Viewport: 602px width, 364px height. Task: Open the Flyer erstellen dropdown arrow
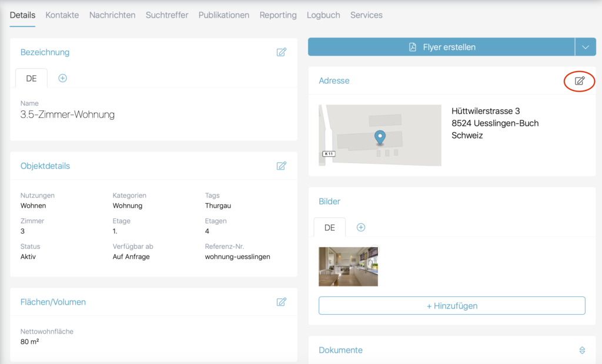pos(585,47)
